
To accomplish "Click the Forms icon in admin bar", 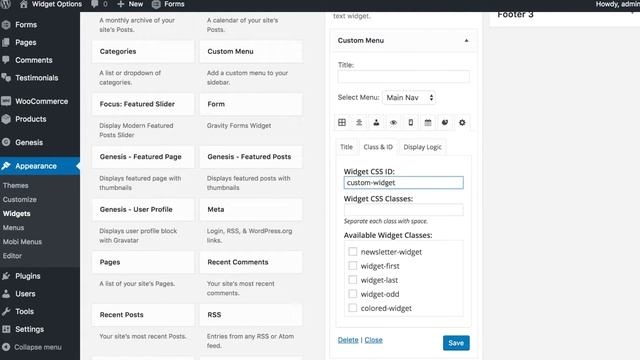I will coord(156,4).
